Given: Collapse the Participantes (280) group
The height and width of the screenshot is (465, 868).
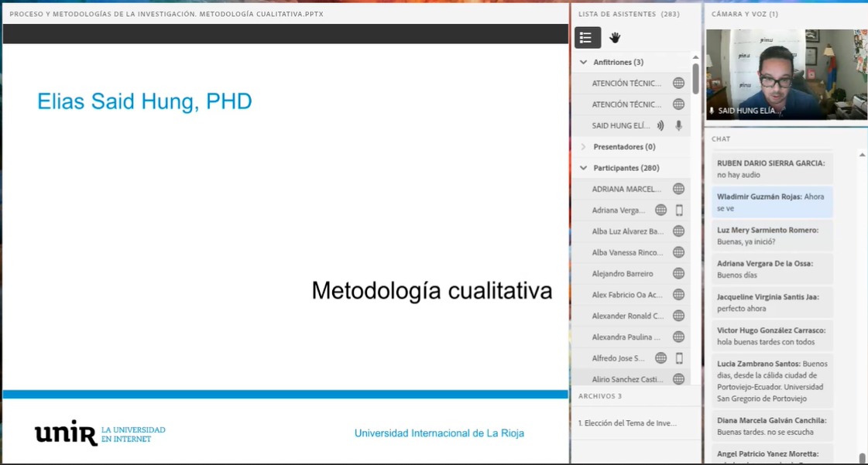Looking at the screenshot, I should [x=584, y=168].
